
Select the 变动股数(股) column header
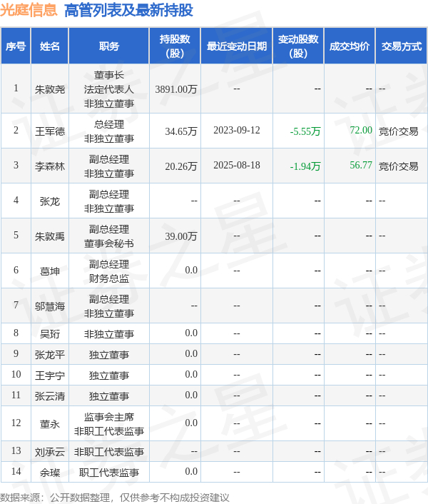pyautogui.click(x=298, y=46)
